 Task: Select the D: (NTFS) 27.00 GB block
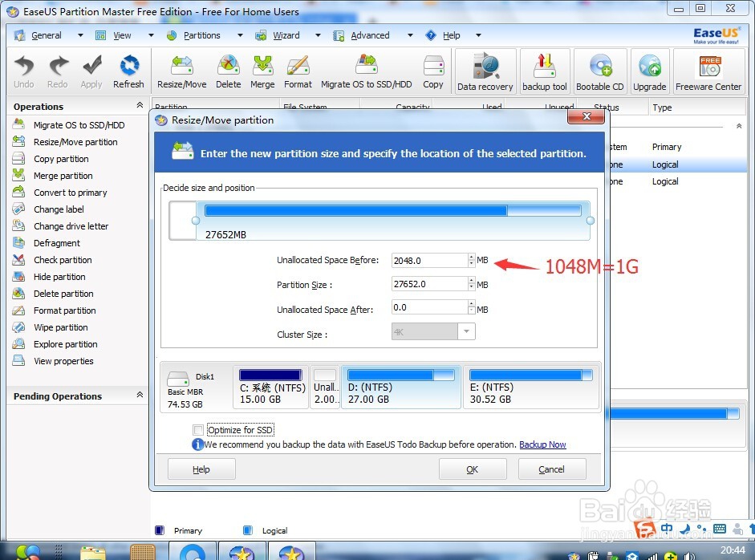coord(400,388)
